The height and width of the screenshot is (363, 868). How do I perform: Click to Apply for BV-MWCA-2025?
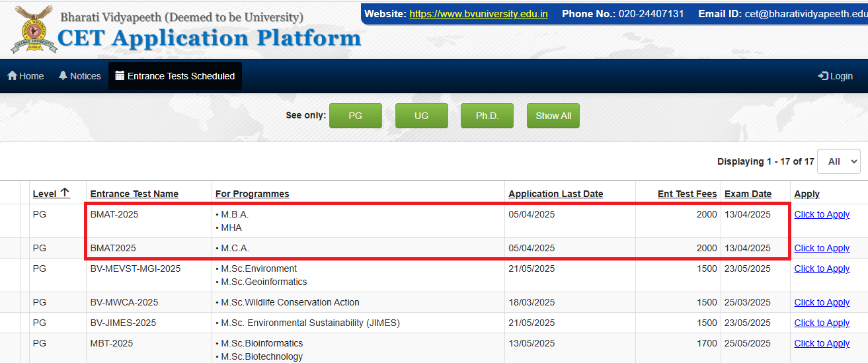point(822,302)
